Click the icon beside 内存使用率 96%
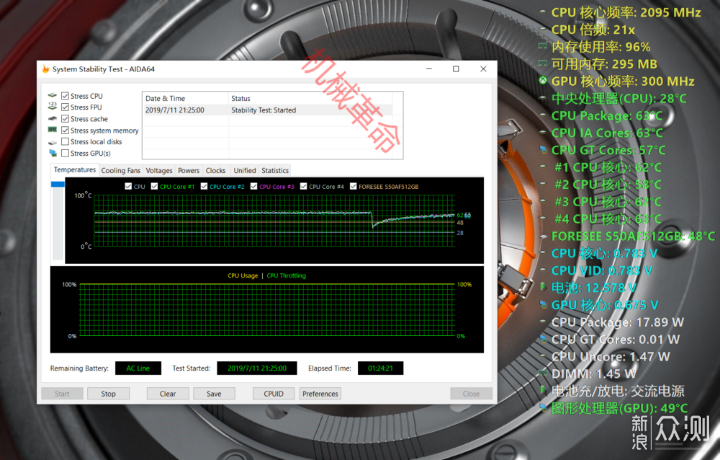This screenshot has height=460, width=720. point(543,46)
